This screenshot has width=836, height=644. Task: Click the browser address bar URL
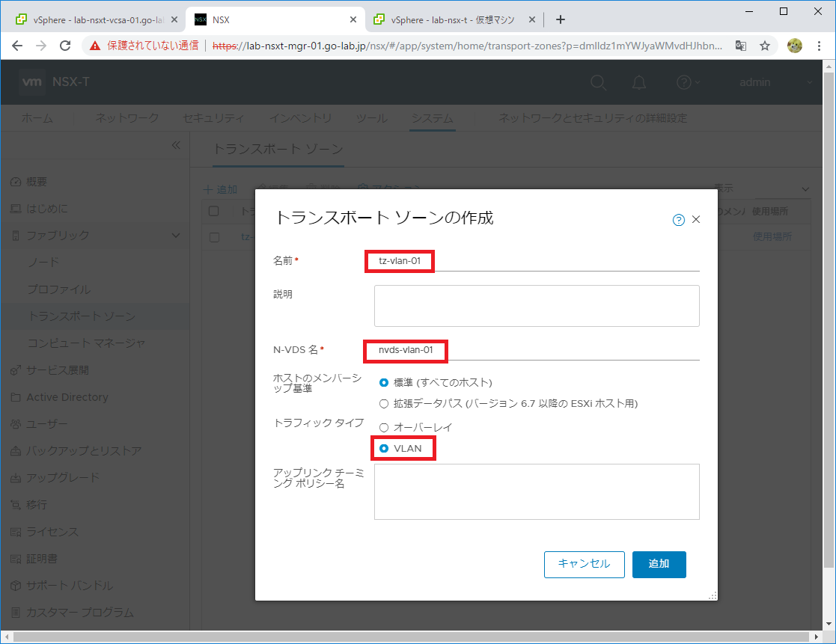pyautogui.click(x=468, y=46)
